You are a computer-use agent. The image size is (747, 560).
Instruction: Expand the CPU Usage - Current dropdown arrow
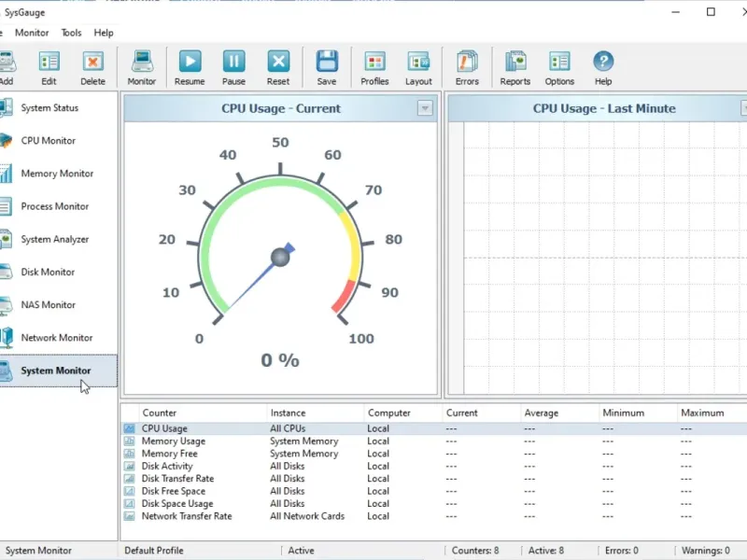[425, 108]
